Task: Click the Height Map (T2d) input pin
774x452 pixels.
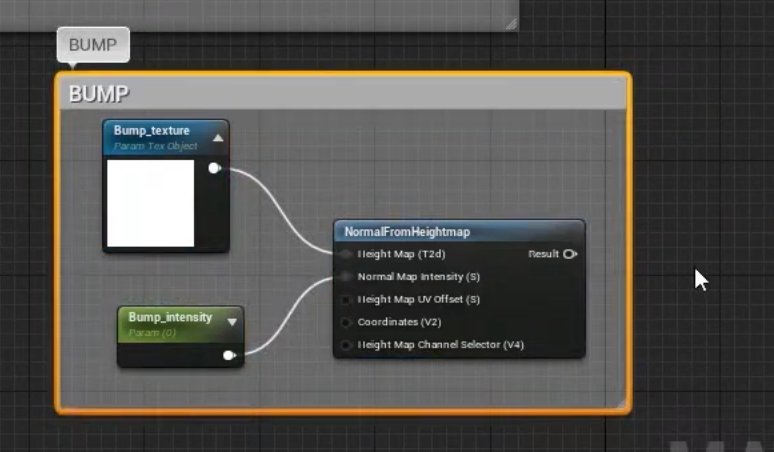Action: (346, 254)
